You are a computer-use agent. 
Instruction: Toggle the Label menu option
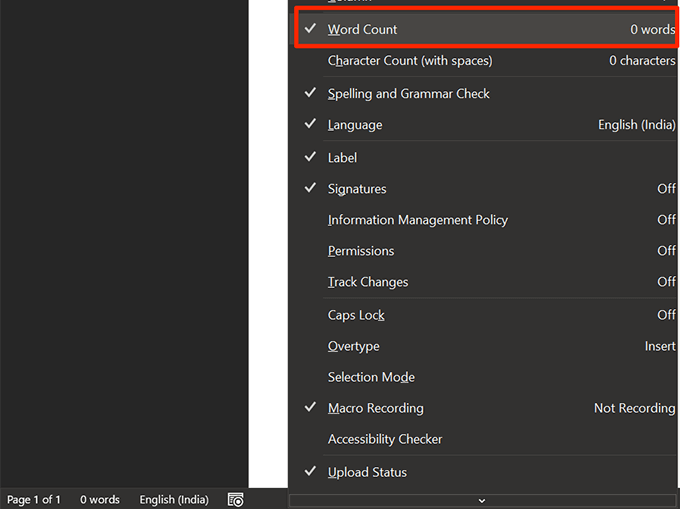(x=342, y=158)
